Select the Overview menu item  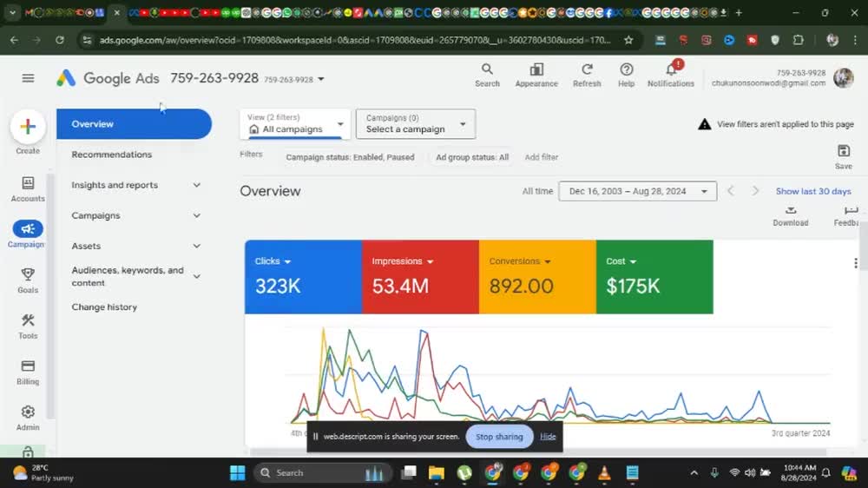[x=134, y=124]
